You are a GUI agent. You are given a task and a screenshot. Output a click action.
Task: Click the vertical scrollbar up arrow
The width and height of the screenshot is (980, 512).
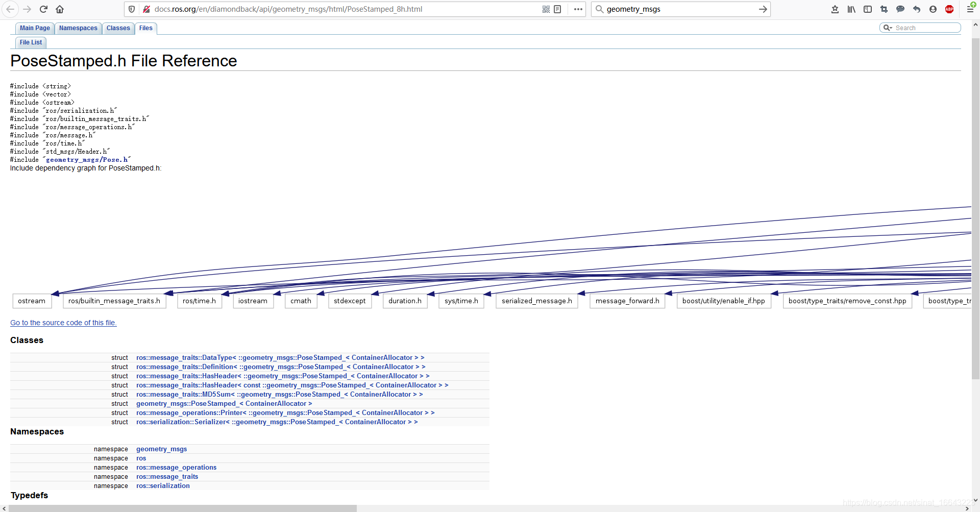point(975,24)
